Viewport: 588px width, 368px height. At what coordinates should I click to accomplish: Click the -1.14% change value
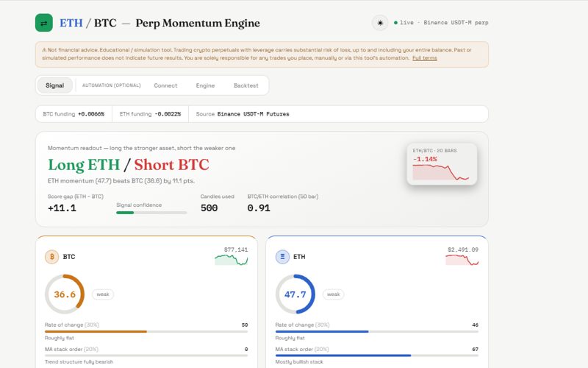425,159
